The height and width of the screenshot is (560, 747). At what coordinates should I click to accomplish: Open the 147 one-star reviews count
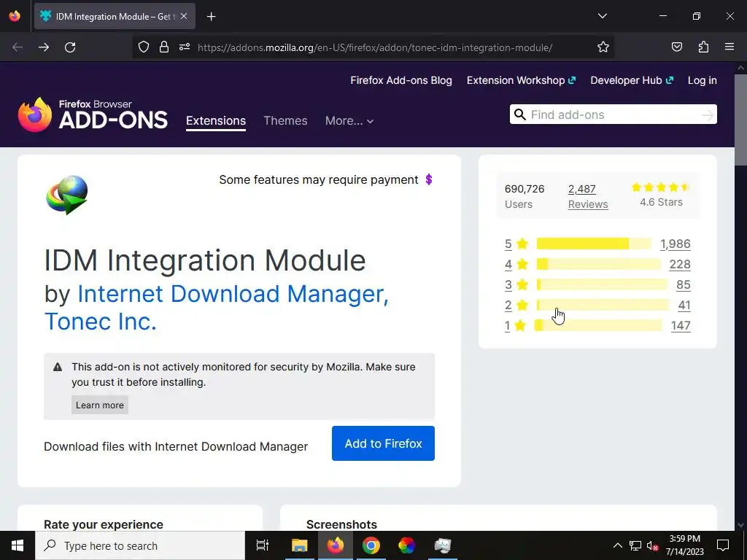[x=681, y=326]
